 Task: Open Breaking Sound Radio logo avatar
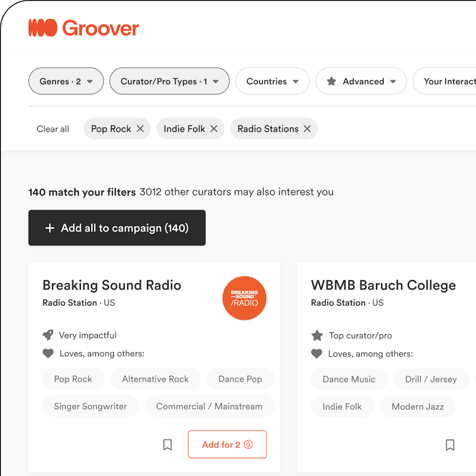(245, 298)
